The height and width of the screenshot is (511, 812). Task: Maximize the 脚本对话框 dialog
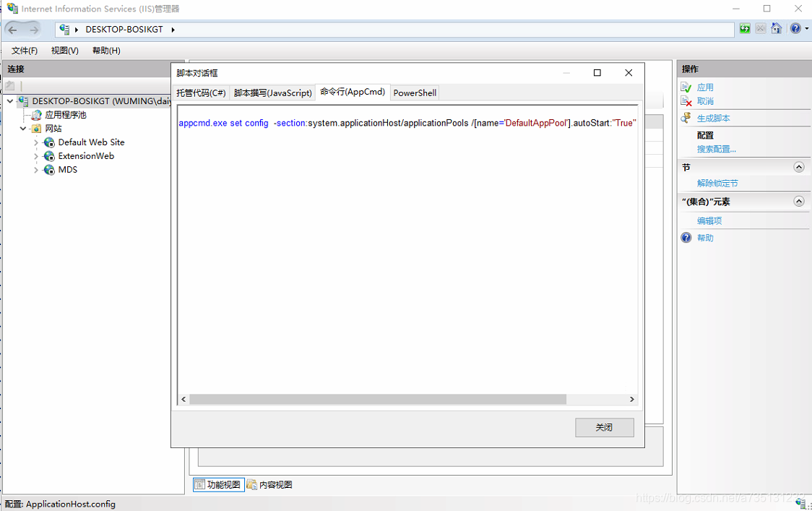coord(597,73)
